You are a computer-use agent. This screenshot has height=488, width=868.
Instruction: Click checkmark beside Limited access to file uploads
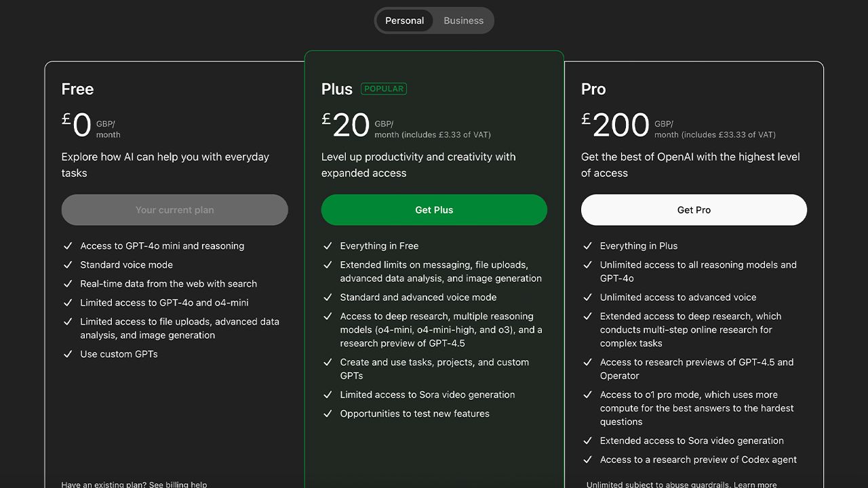(67, 322)
